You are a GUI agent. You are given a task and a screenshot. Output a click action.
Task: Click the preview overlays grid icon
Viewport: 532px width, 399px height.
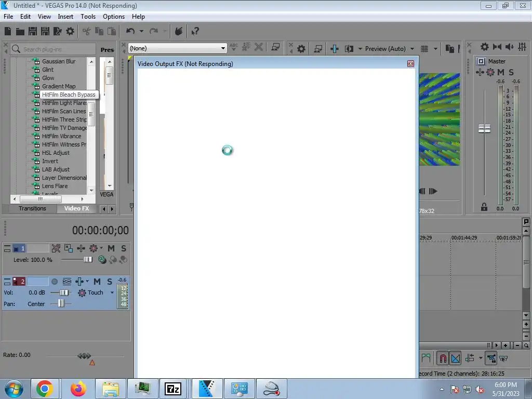click(424, 49)
